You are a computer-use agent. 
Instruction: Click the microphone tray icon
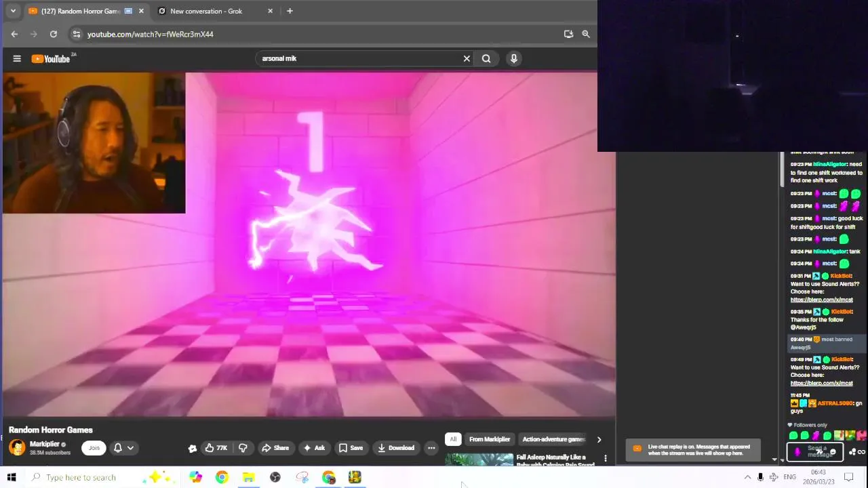point(760,477)
